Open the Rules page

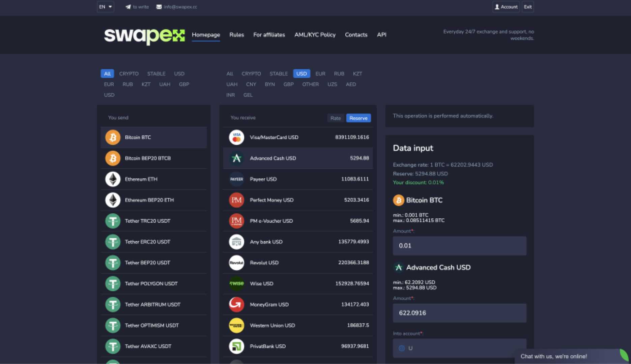[x=237, y=35]
